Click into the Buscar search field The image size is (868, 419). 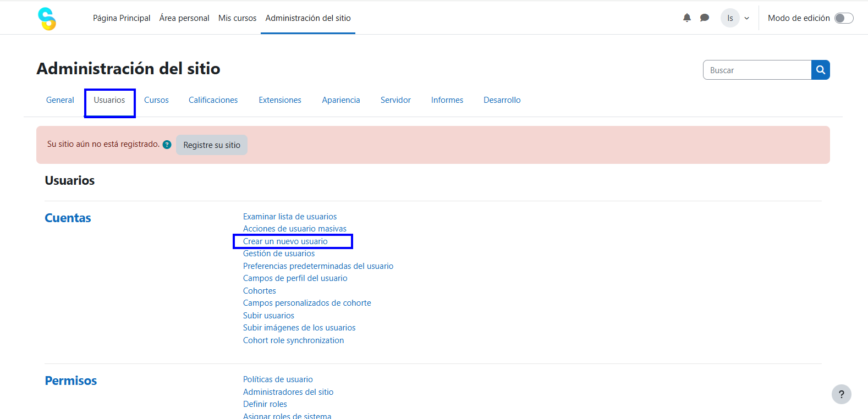[757, 70]
